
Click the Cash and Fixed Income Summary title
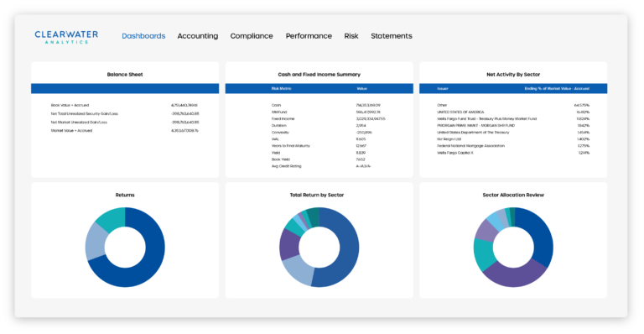[319, 75]
